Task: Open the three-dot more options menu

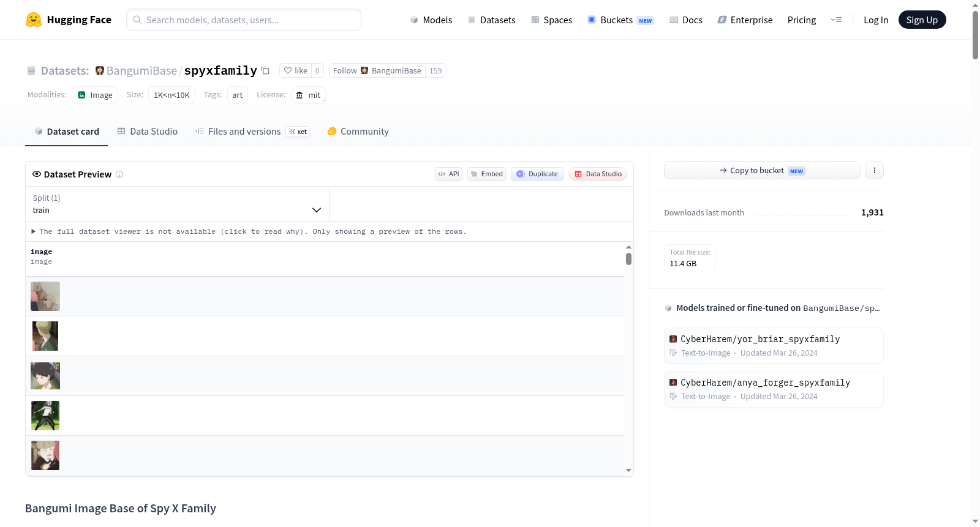Action: 875,170
